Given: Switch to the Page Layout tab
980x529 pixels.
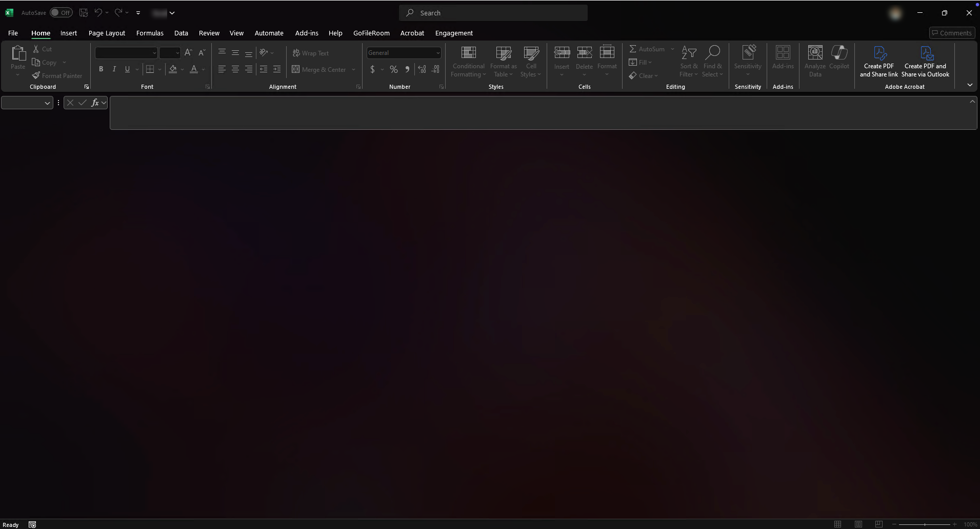Looking at the screenshot, I should (107, 33).
